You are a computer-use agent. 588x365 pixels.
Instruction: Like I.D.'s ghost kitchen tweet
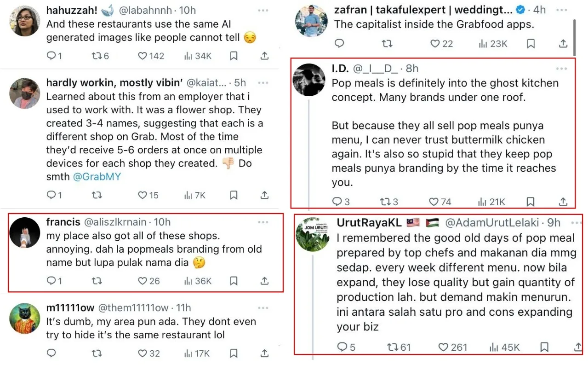tap(434, 202)
